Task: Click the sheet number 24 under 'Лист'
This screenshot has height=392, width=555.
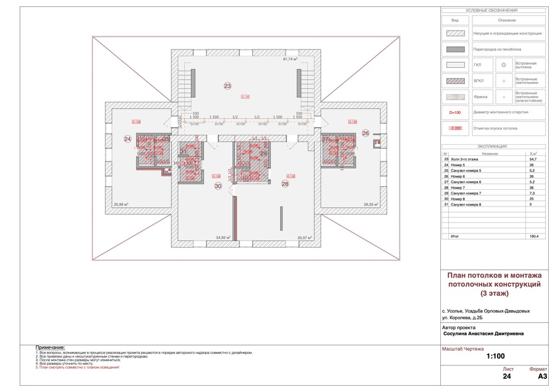Action: coord(507,377)
